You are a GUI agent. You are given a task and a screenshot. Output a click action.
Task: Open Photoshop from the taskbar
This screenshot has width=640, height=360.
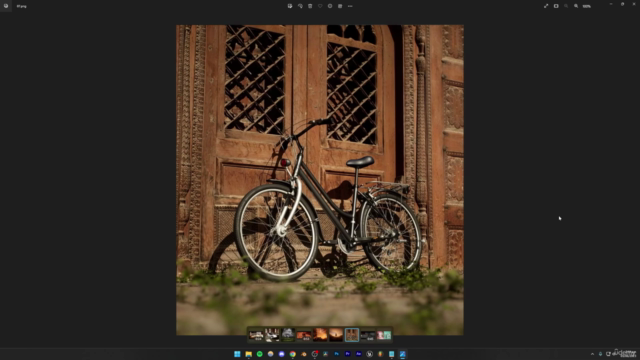337,354
